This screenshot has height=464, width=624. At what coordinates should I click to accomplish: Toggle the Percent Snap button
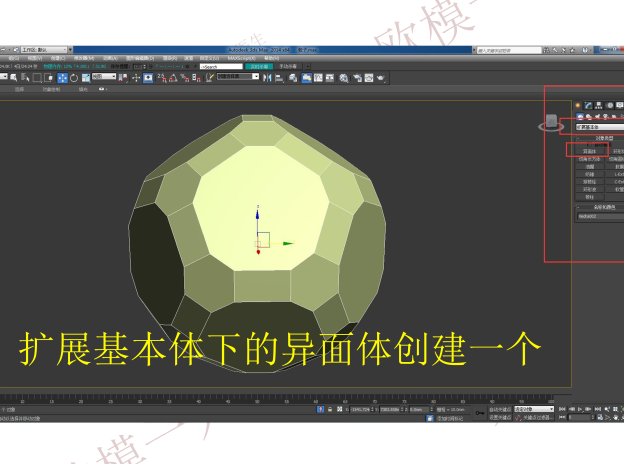[185, 78]
